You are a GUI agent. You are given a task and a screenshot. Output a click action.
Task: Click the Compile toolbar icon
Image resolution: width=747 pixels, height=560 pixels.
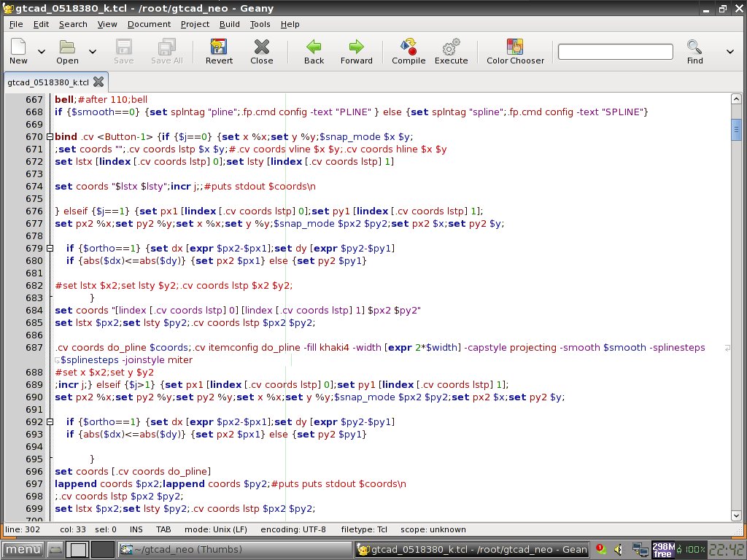coord(409,51)
